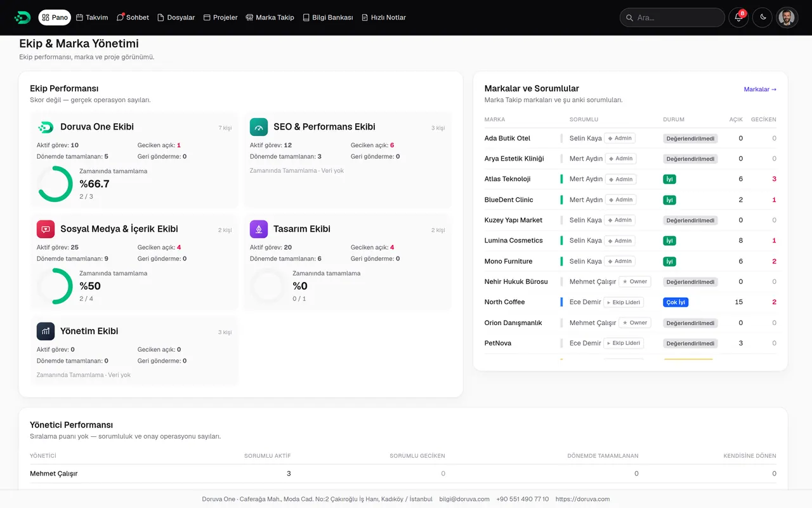Screen dimensions: 812x508
Task: Open the notifications bell
Action: (738, 17)
